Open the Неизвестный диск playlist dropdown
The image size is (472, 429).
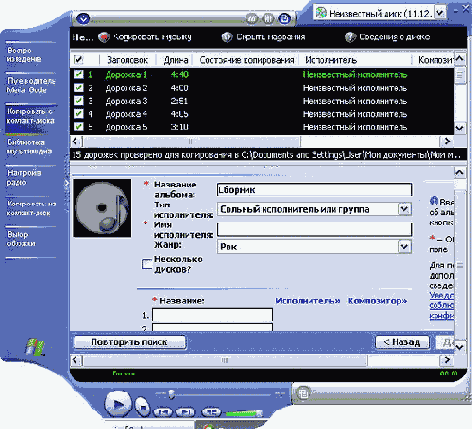click(x=440, y=13)
